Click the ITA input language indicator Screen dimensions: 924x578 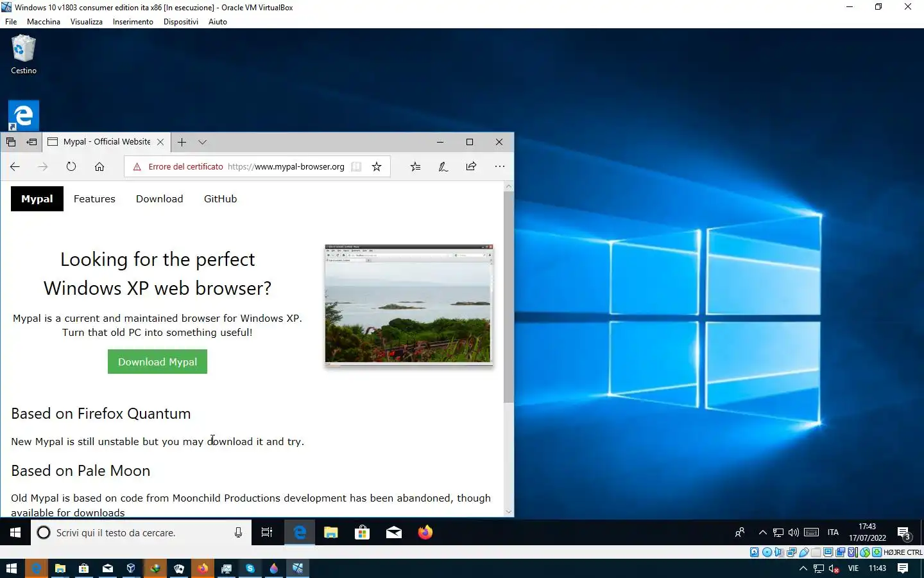pyautogui.click(x=833, y=532)
